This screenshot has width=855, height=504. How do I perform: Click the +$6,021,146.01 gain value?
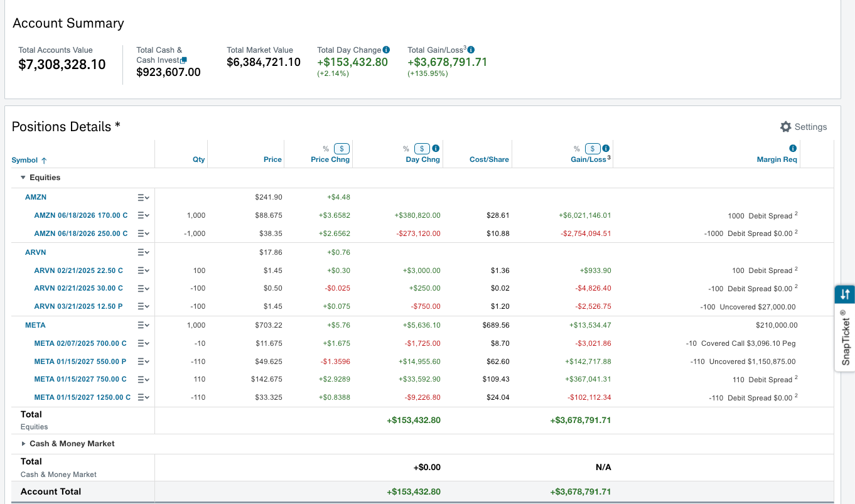point(585,215)
